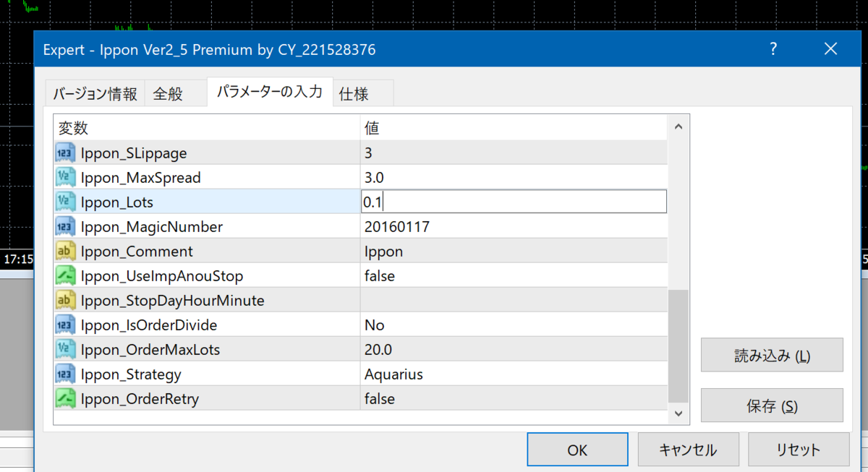Select the Ippon_IsOrderDivide value No
Image resolution: width=868 pixels, height=472 pixels.
(375, 325)
